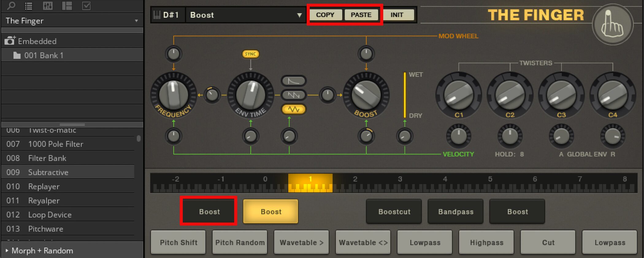The height and width of the screenshot is (258, 644).
Task: Select octave 1 on the keyboard strip
Action: pyautogui.click(x=310, y=183)
